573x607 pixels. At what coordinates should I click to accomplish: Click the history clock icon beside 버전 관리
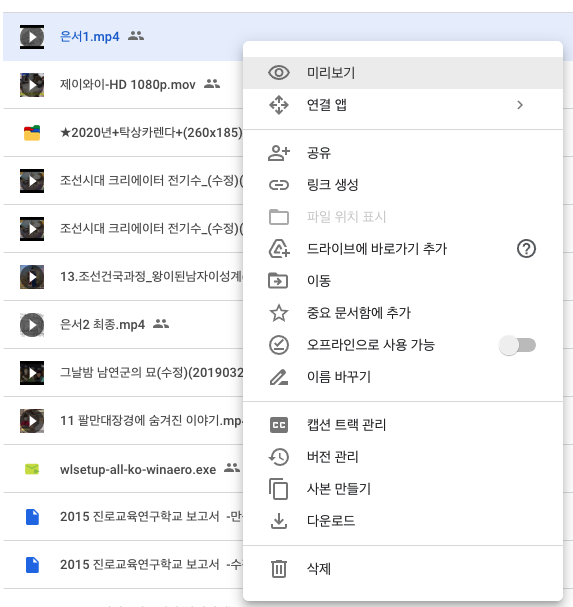click(x=279, y=457)
